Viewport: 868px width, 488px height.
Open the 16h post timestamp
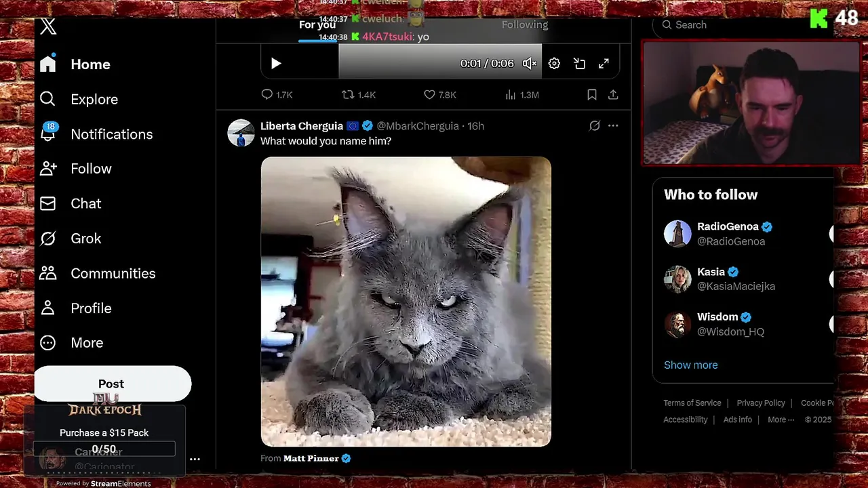(x=476, y=126)
